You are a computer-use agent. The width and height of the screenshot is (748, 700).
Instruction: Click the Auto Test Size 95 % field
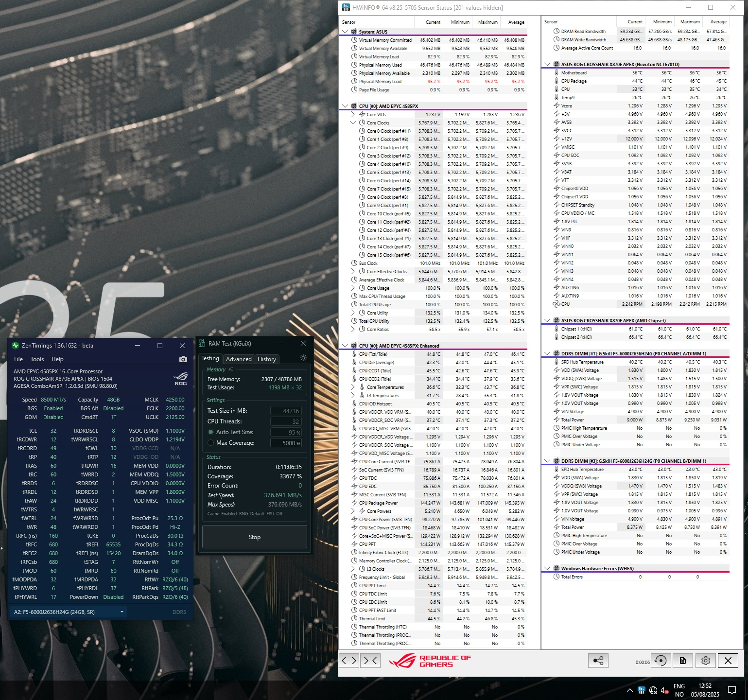(286, 432)
